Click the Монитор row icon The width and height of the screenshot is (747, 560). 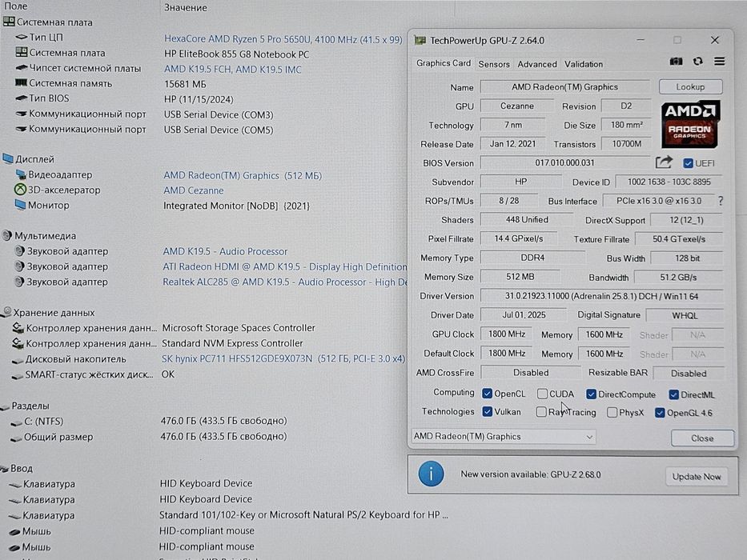pyautogui.click(x=20, y=205)
